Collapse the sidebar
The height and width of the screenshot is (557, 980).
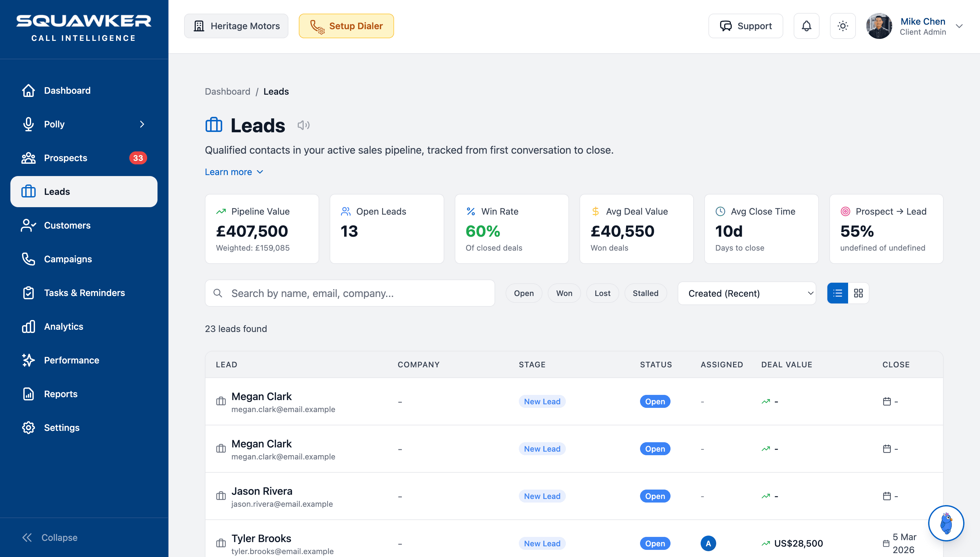click(x=50, y=538)
